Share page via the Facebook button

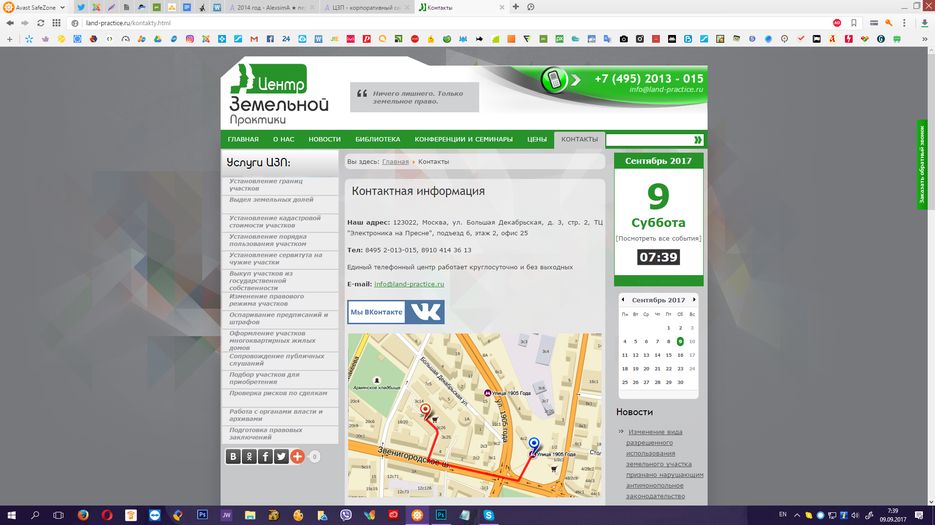click(265, 456)
